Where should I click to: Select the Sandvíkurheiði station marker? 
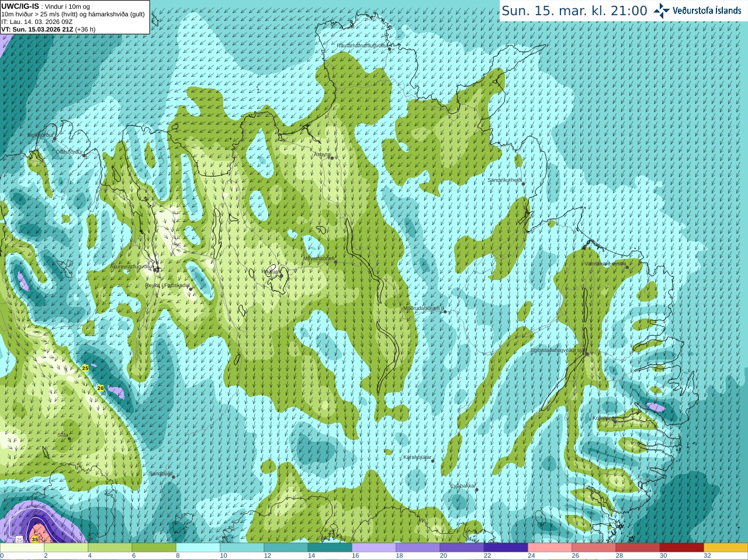click(524, 184)
